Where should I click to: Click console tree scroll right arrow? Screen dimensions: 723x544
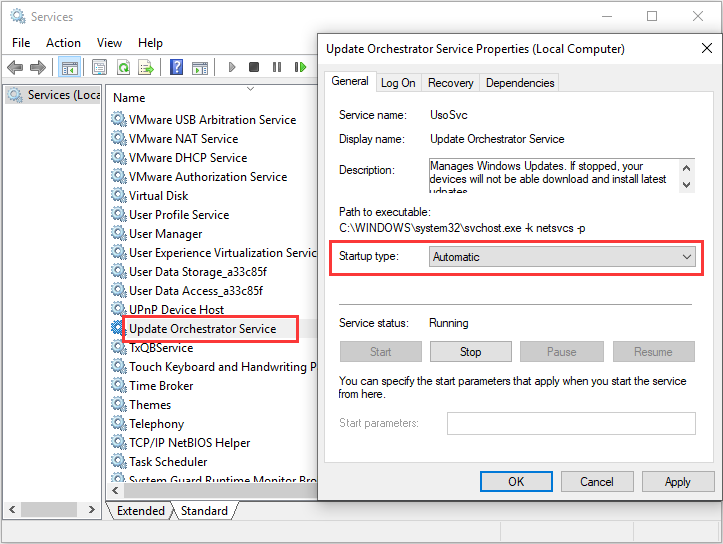coord(92,509)
